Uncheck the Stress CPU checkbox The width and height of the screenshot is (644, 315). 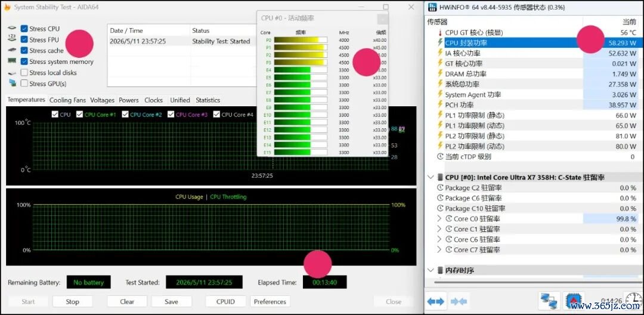[x=24, y=29]
